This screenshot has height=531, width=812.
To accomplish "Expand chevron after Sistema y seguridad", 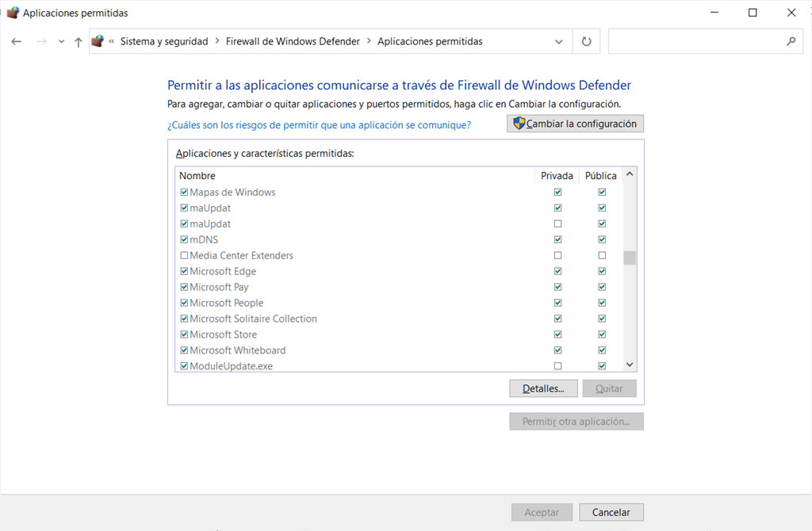I will 217,41.
